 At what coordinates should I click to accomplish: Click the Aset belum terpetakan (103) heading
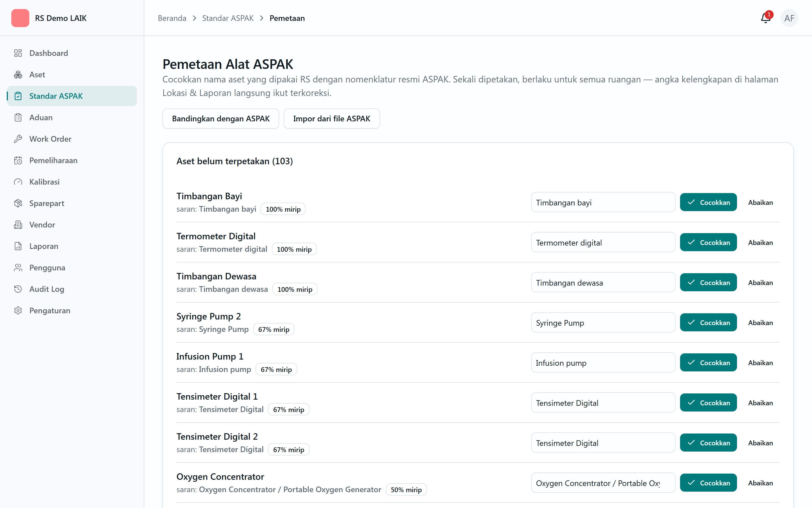(235, 161)
